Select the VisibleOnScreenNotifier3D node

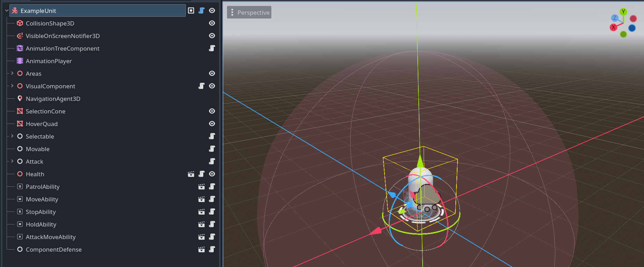coord(63,36)
